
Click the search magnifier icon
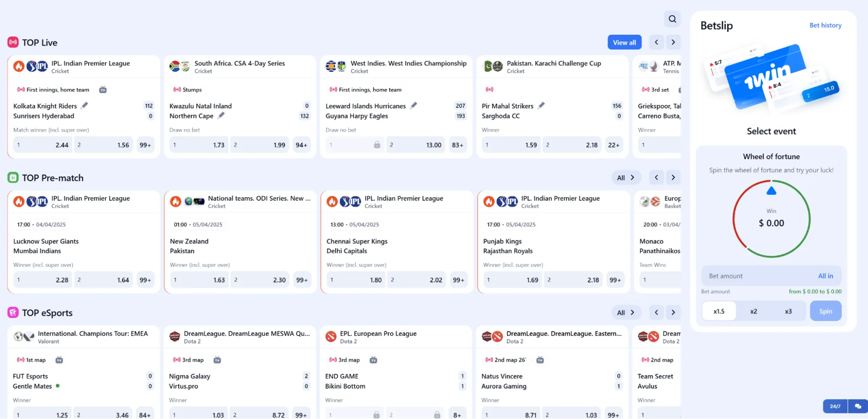coord(672,19)
